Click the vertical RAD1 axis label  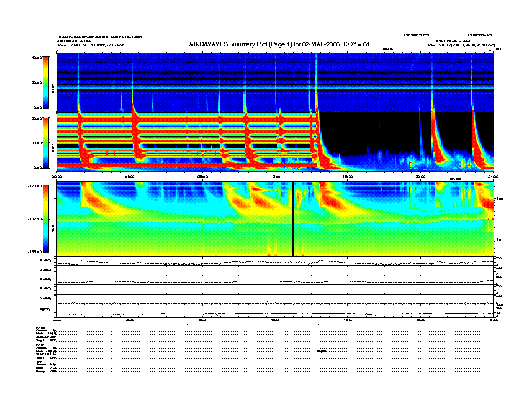click(x=53, y=147)
